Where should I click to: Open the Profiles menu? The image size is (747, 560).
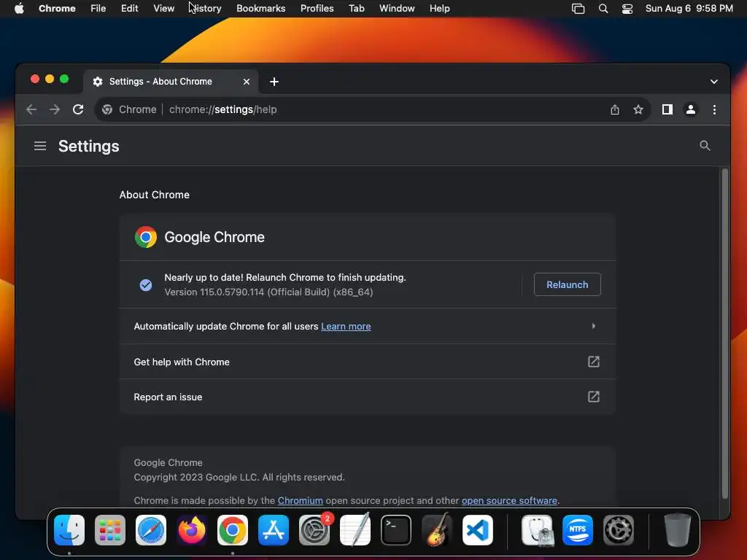click(x=317, y=8)
